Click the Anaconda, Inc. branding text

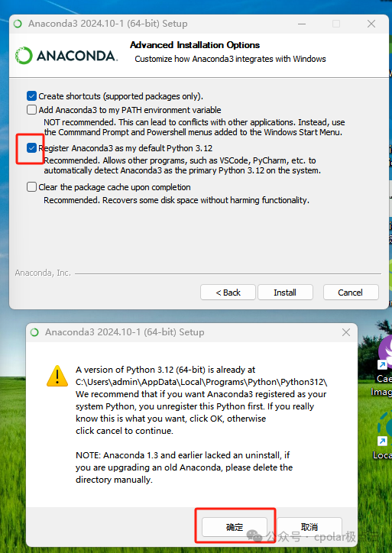coord(43,273)
